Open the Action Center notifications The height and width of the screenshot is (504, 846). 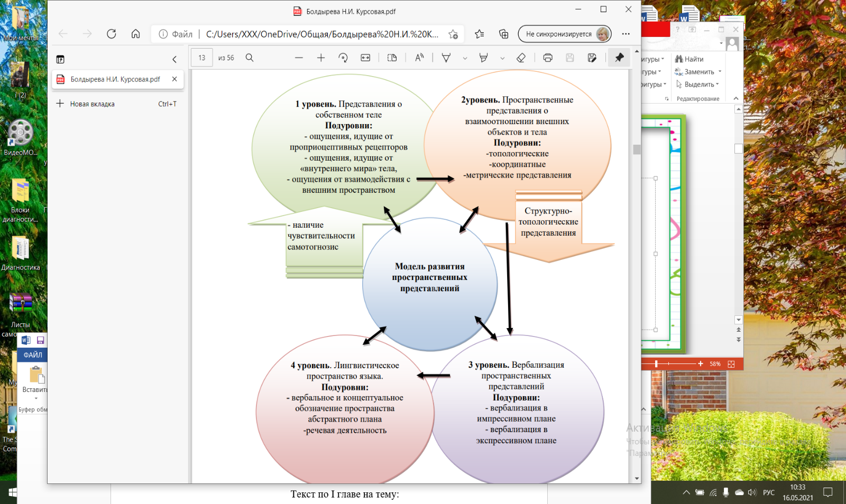coord(828,492)
